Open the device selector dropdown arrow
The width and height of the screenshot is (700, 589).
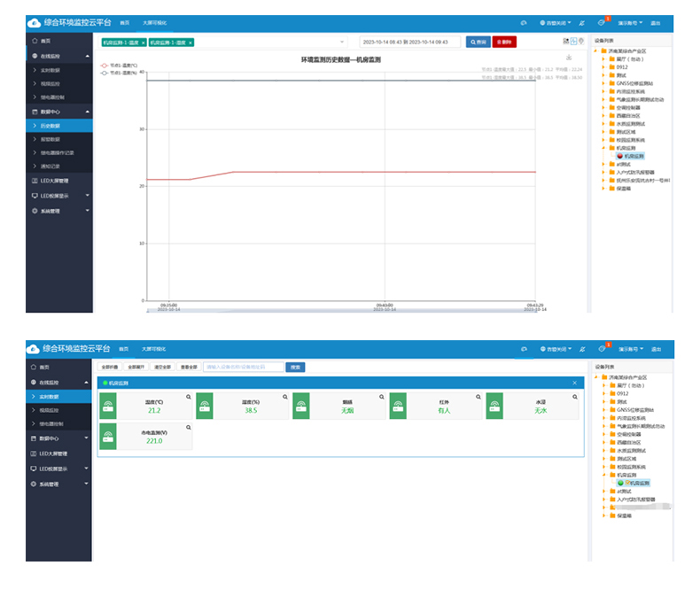[343, 42]
